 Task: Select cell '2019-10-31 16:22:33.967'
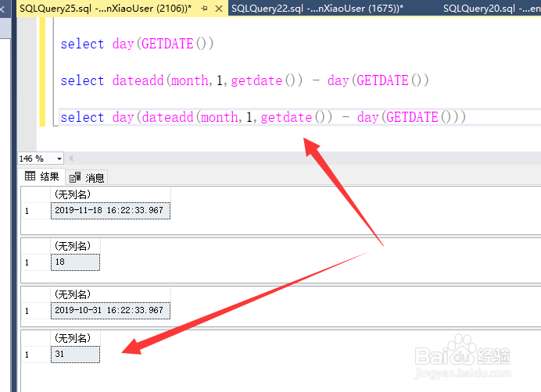pyautogui.click(x=110, y=310)
